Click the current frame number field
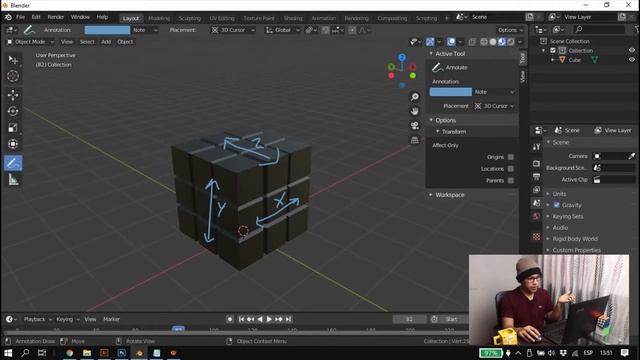 coord(409,319)
